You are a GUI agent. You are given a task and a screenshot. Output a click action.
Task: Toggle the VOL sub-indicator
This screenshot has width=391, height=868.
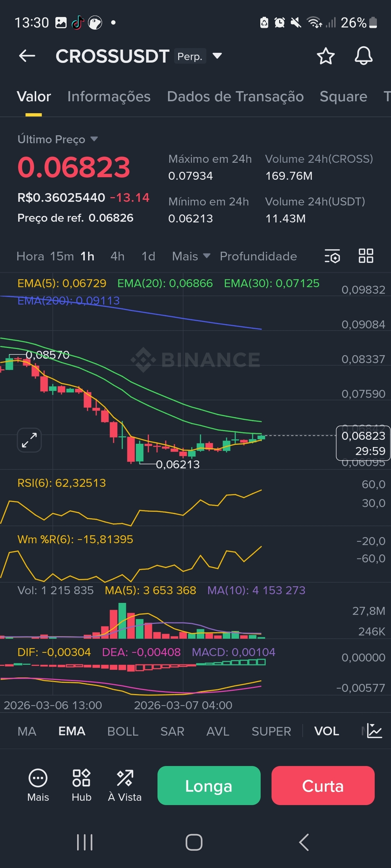click(x=327, y=731)
